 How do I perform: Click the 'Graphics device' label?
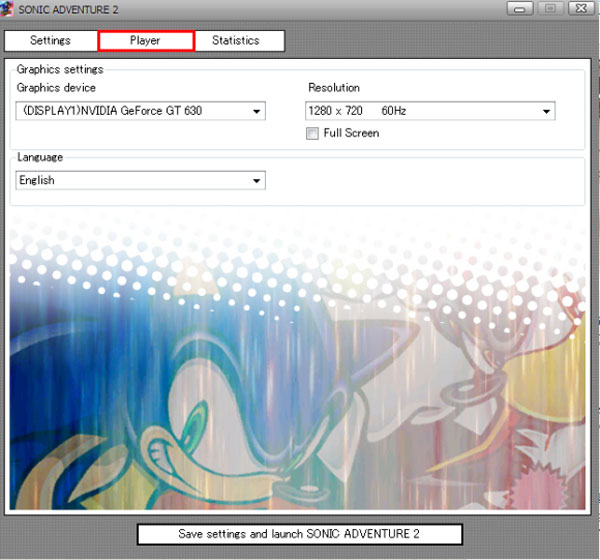(56, 88)
